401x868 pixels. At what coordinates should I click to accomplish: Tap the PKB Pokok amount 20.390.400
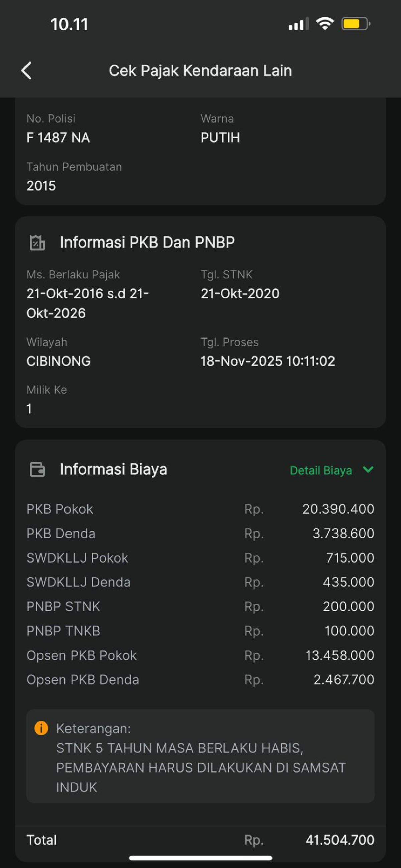(338, 509)
